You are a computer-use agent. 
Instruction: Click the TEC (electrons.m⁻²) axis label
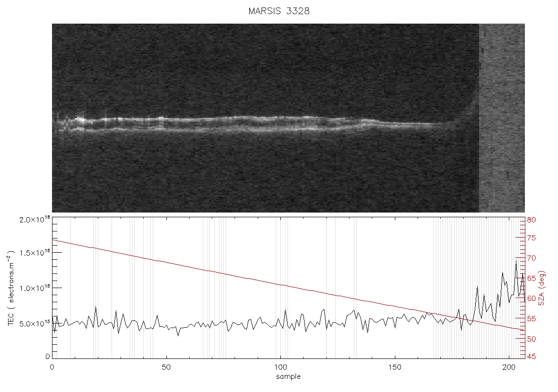[x=11, y=288]
